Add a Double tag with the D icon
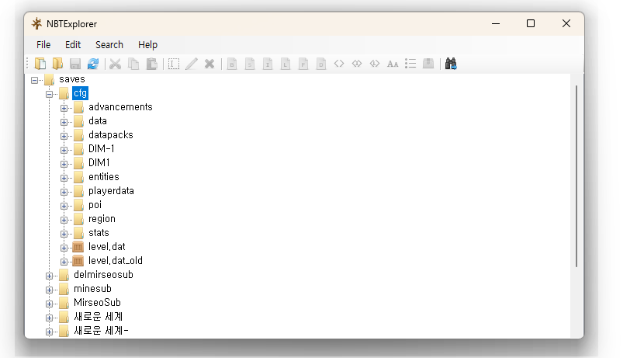The width and height of the screenshot is (644, 358). coord(321,64)
